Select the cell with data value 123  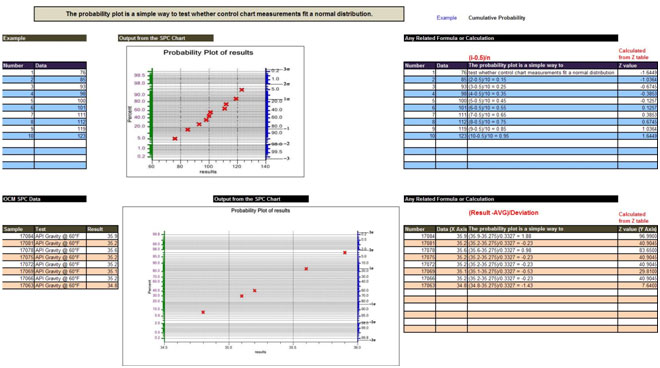pos(60,136)
